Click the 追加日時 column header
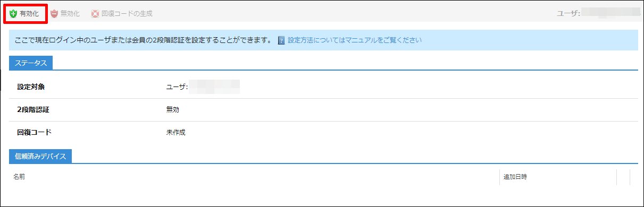Viewport: 644px width, 207px height. tap(515, 177)
